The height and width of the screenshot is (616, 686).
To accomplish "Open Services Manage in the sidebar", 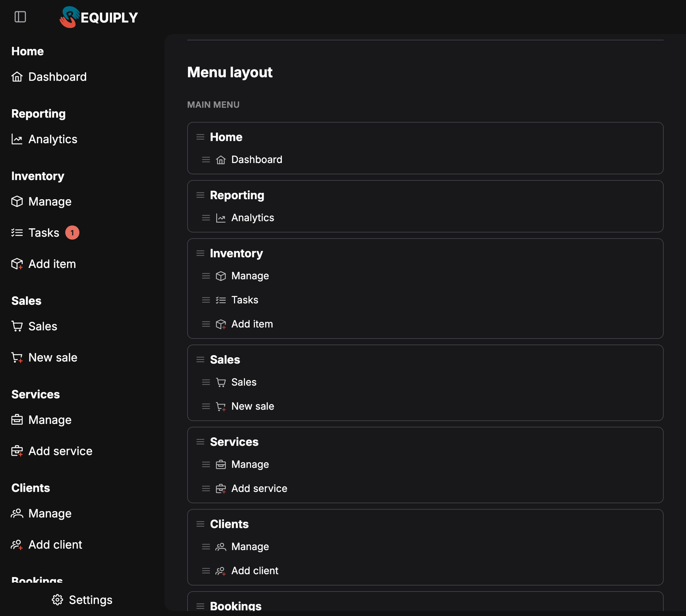I will [42, 420].
